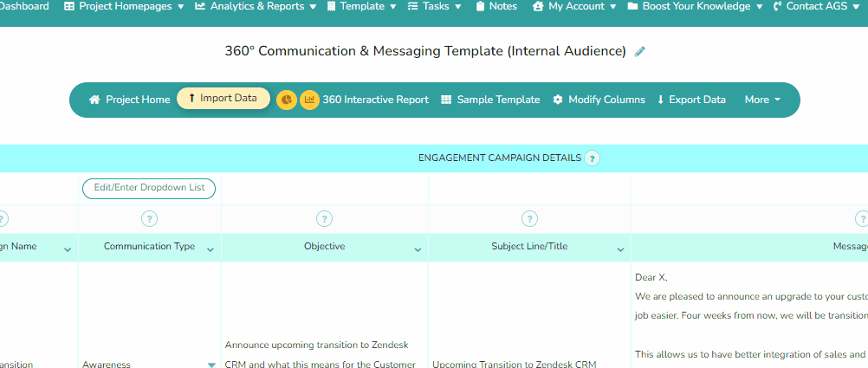Open the pie chart report icon
The height and width of the screenshot is (368, 868).
tap(286, 100)
